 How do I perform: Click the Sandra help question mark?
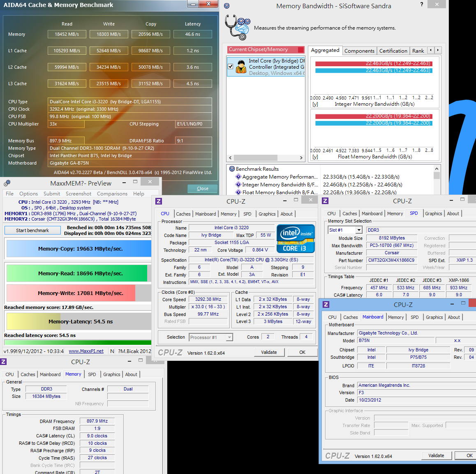click(422, 4)
